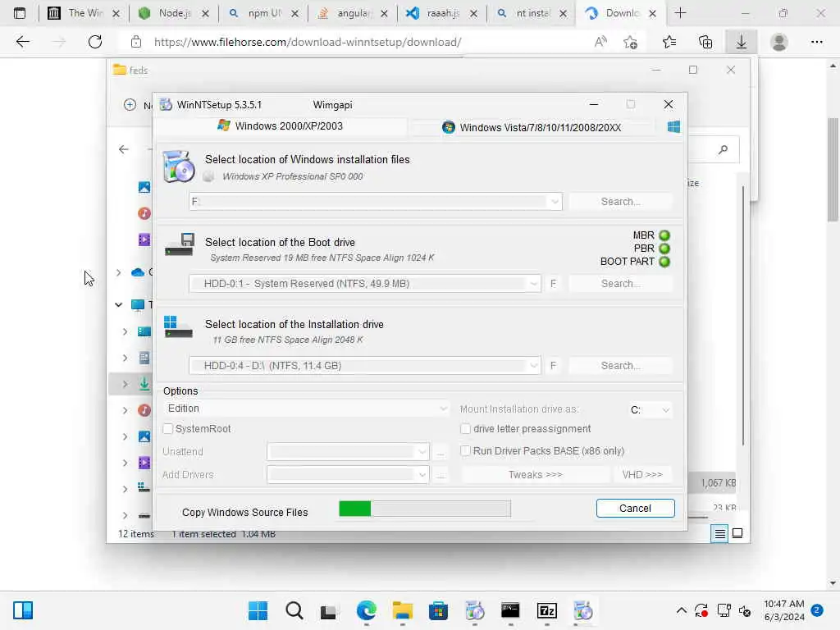Open the VHD >>> options

[642, 475]
